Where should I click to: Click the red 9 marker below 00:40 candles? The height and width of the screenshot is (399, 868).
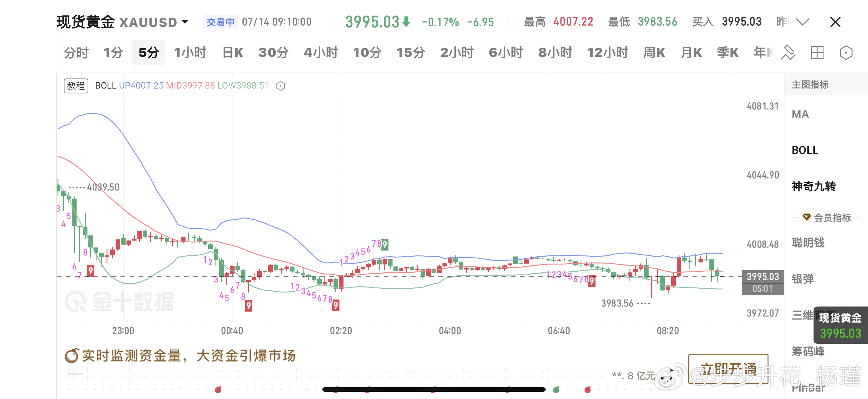tap(248, 306)
